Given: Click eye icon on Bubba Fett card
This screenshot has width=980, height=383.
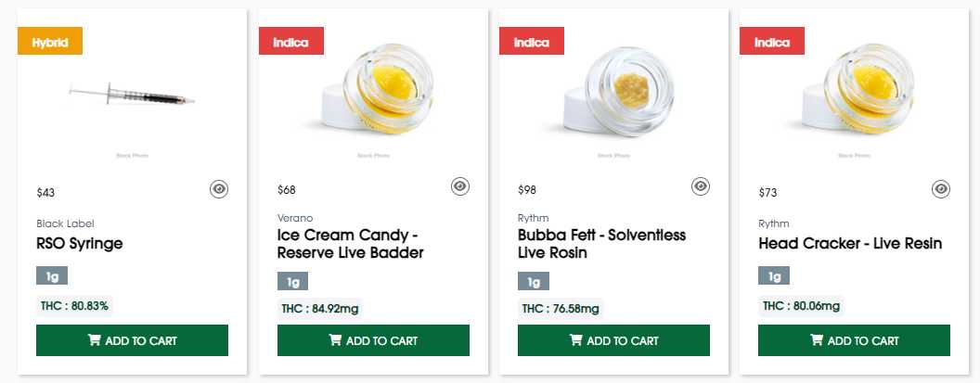Looking at the screenshot, I should (x=701, y=186).
